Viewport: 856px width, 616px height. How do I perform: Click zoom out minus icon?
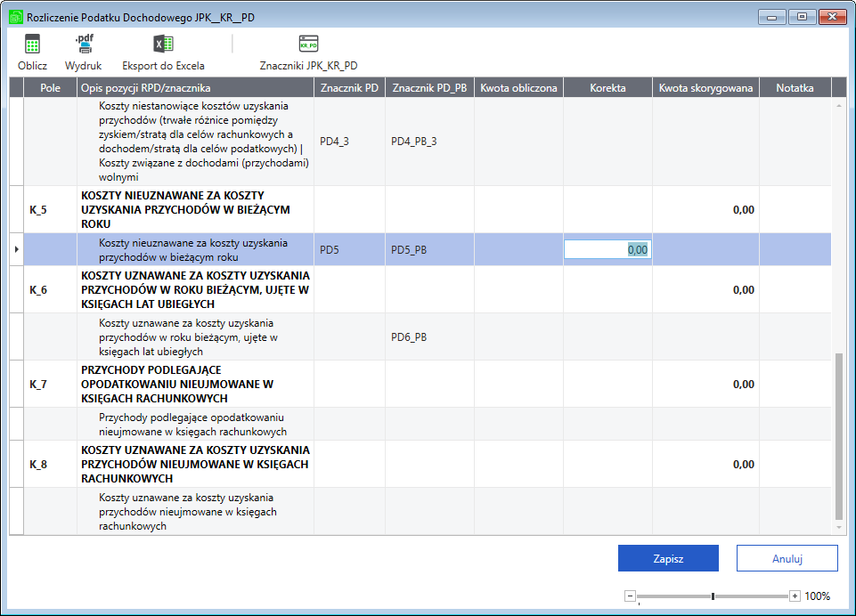coord(630,596)
